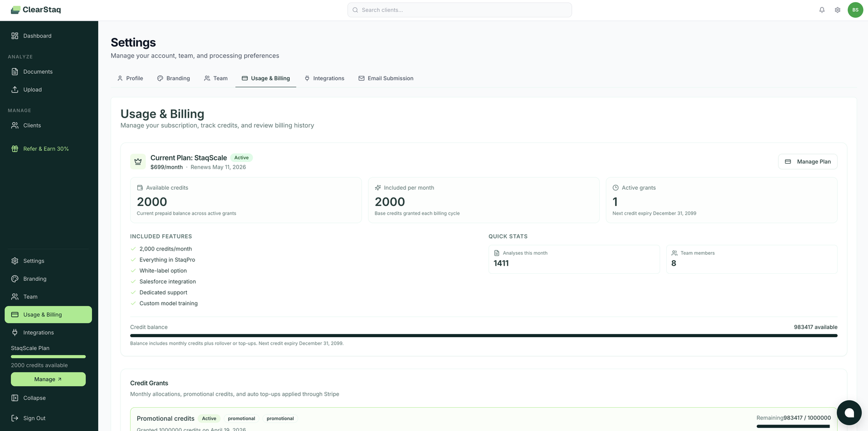The image size is (868, 431).
Task: Click the Manage Plan button
Action: (808, 162)
